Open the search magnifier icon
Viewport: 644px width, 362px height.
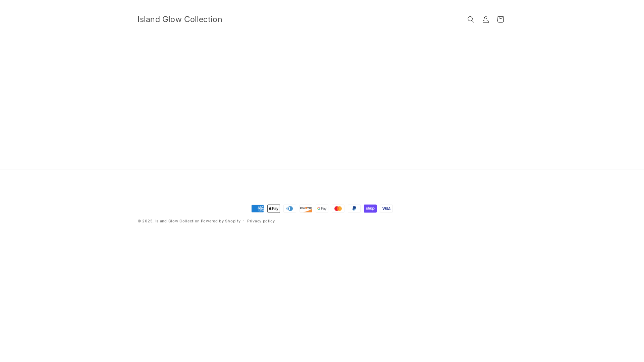point(471,19)
